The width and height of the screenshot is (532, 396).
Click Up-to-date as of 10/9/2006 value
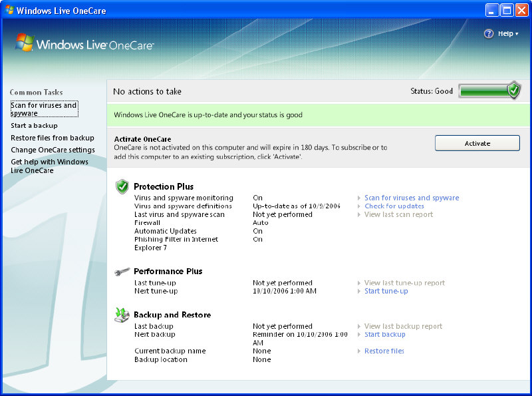297,206
